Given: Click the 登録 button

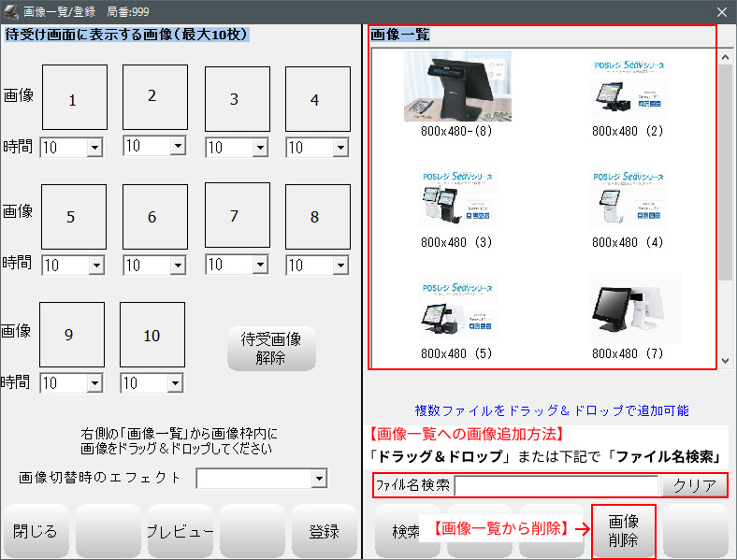Looking at the screenshot, I should pos(324,531).
